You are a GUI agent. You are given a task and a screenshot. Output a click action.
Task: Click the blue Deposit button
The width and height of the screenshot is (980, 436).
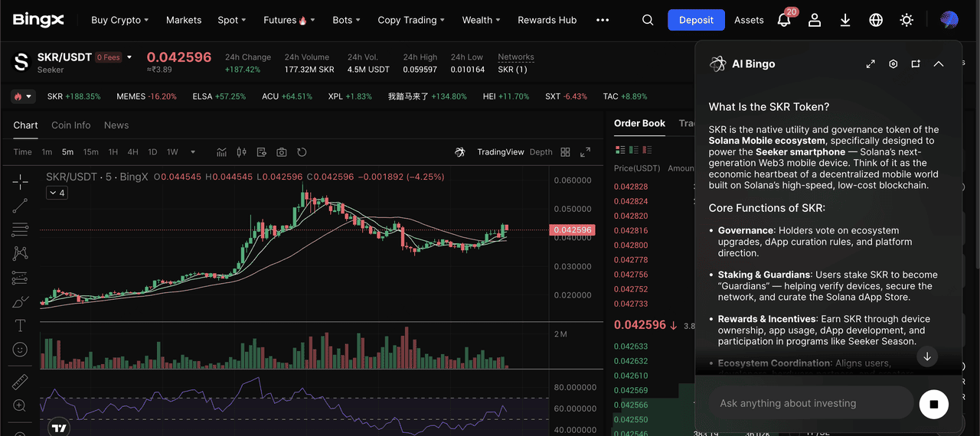tap(695, 21)
